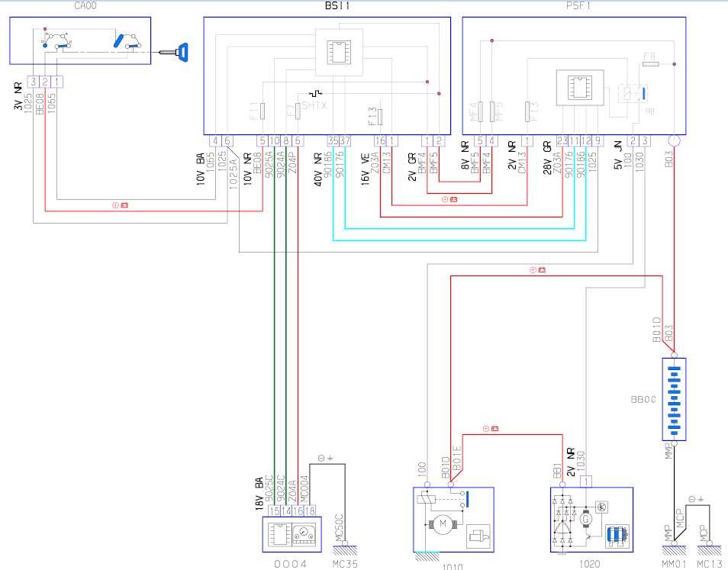Viewport: 728px width, 570px height.
Task: Select the "BB00" battery label
Action: 643,400
